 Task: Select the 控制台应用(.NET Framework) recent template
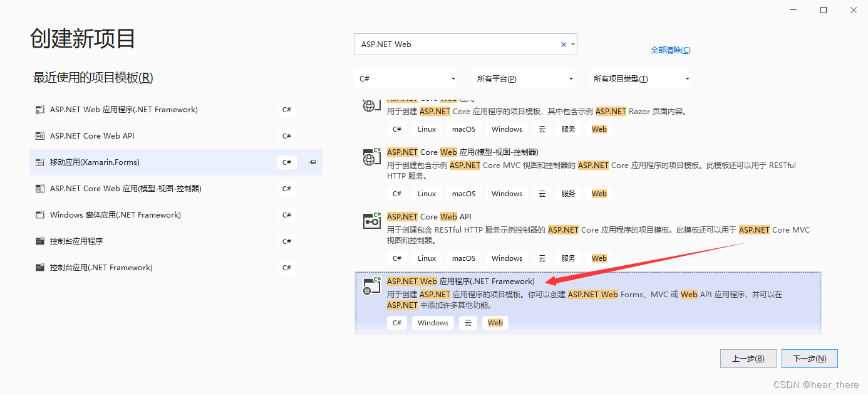click(x=176, y=268)
